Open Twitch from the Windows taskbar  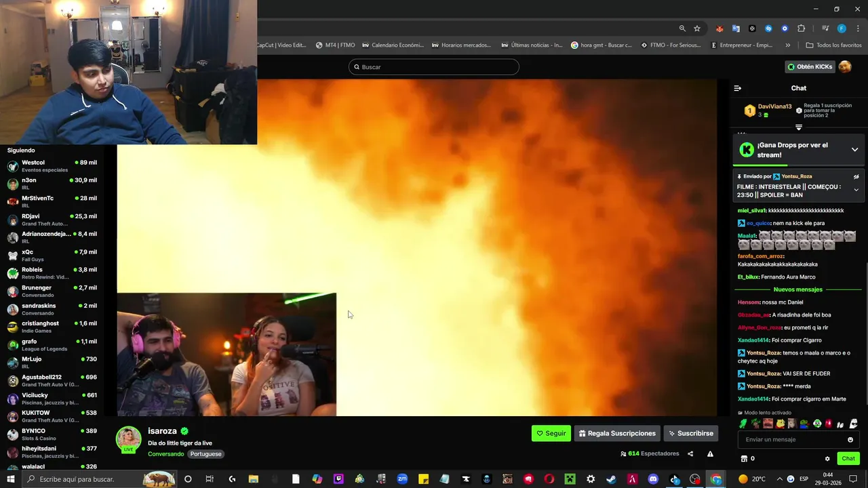pos(338,479)
